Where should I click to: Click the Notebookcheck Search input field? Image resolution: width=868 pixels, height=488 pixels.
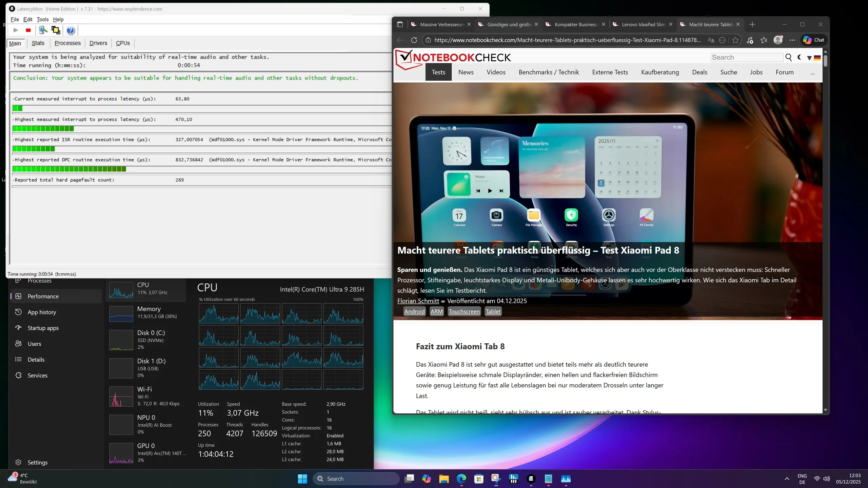click(x=746, y=57)
